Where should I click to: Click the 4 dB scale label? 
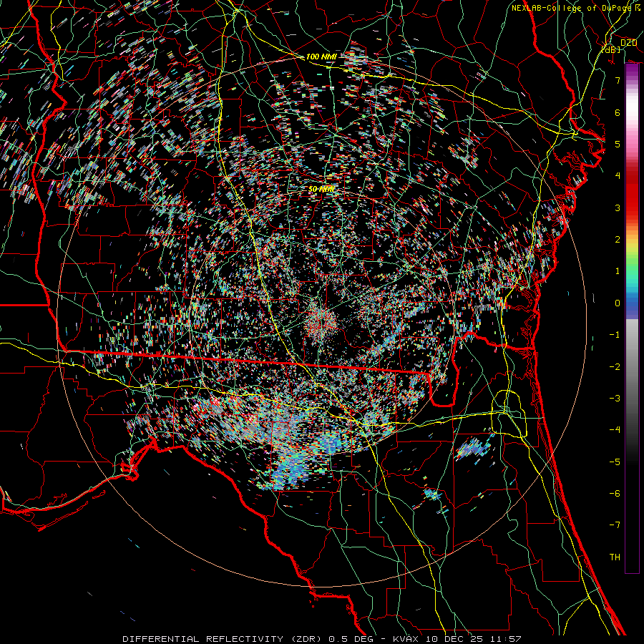618,176
